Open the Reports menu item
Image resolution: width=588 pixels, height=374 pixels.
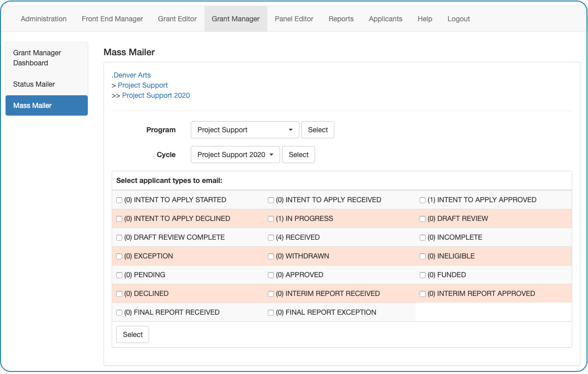(341, 19)
